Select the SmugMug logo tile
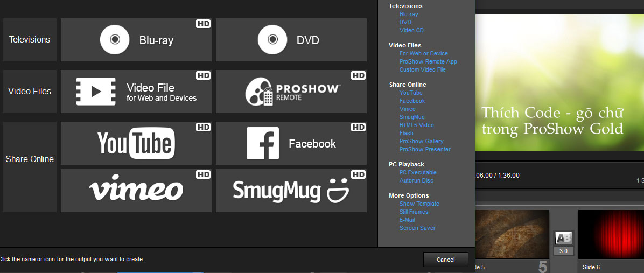Screen dimensions: 644x273 tap(291, 191)
